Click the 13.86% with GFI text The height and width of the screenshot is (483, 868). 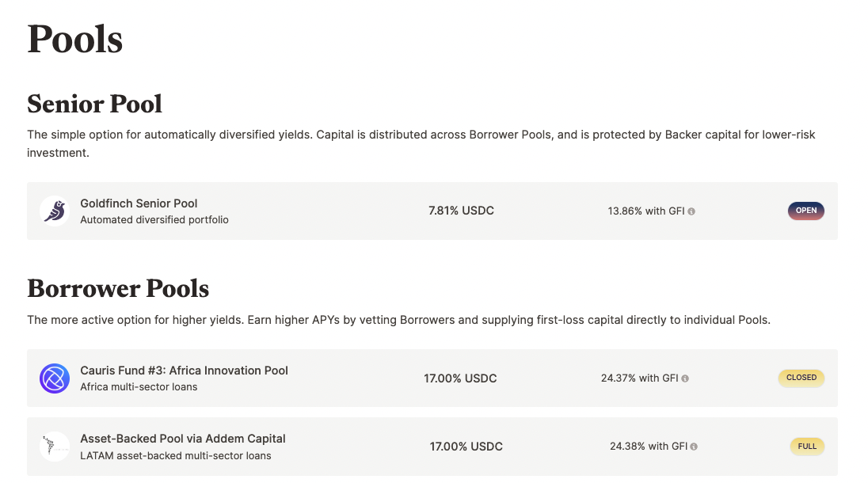tap(646, 211)
